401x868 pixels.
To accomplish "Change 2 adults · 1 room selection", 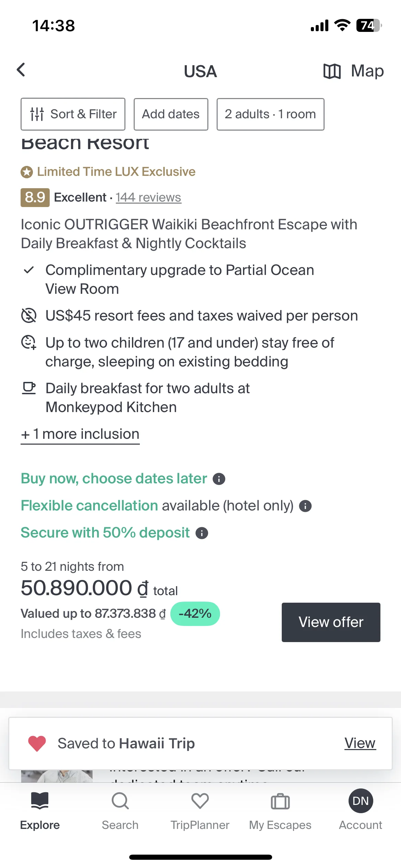I will tap(270, 114).
